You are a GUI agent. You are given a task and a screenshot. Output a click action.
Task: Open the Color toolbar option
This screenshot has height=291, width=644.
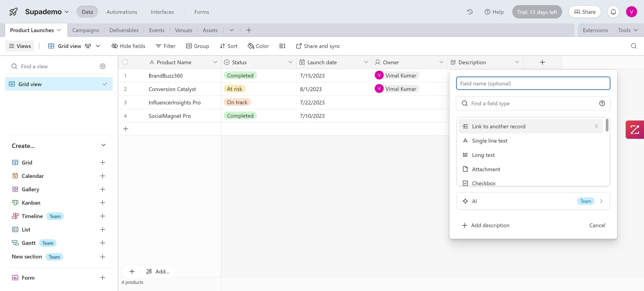258,46
